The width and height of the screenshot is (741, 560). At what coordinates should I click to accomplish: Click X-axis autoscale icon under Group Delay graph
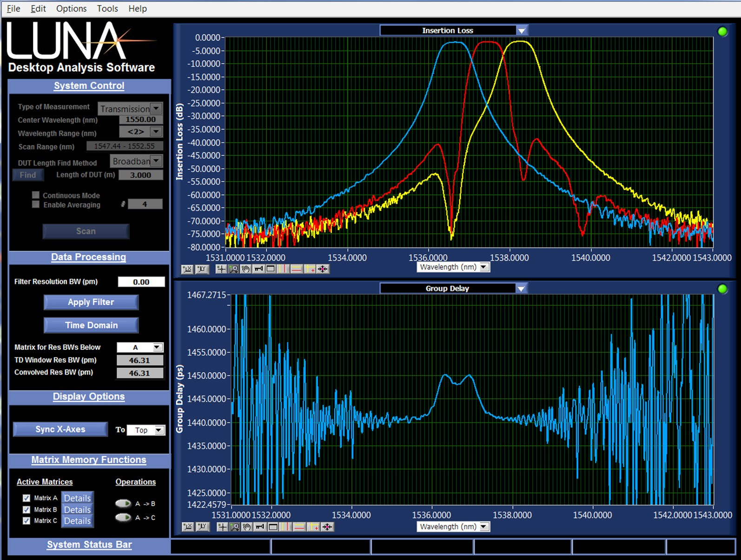coord(188,527)
